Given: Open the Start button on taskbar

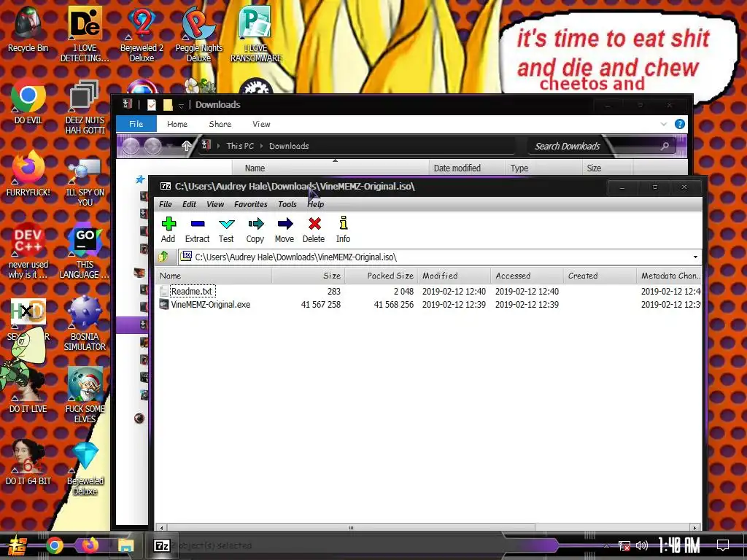Looking at the screenshot, I should pyautogui.click(x=18, y=545).
